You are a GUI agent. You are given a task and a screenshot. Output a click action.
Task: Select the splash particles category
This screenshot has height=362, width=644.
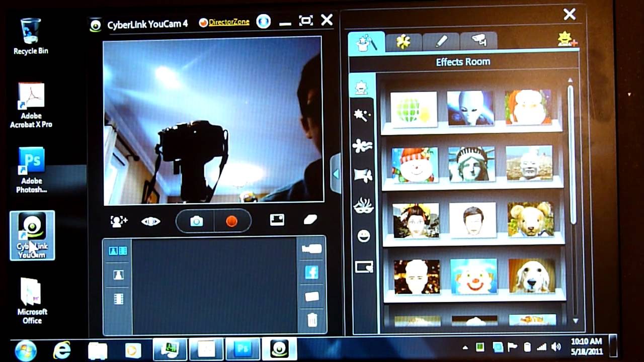[x=362, y=146]
